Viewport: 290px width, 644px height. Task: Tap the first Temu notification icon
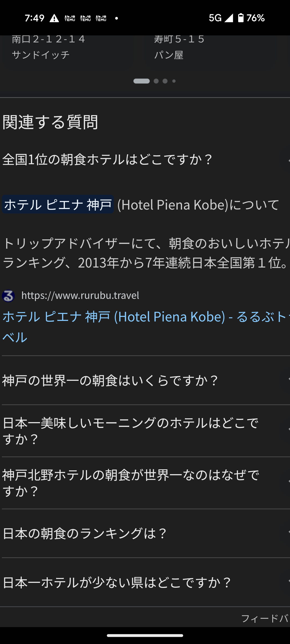[70, 18]
